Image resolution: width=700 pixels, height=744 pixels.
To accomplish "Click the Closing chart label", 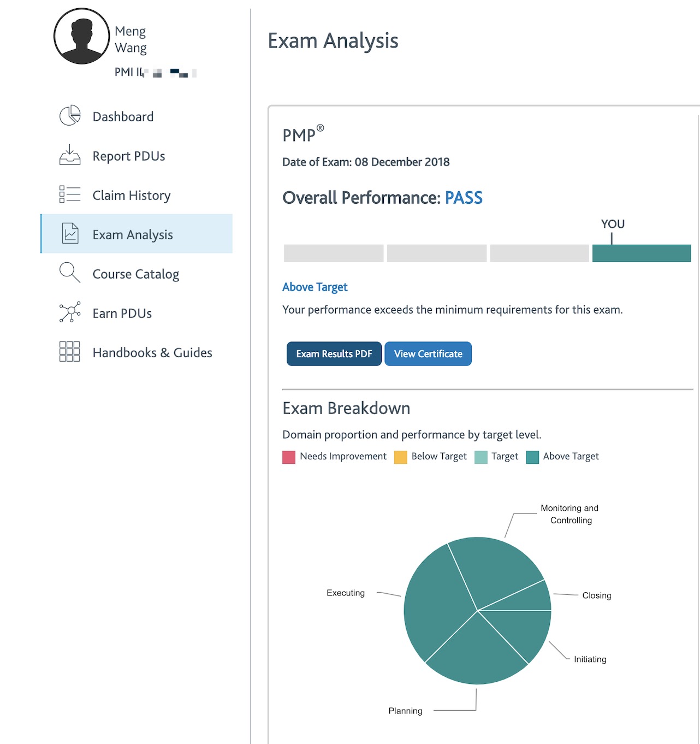I will pyautogui.click(x=597, y=596).
